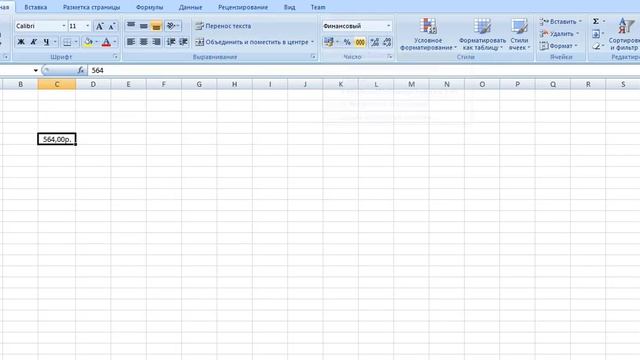Open underline style dropdown arrow
640x360 pixels.
click(x=55, y=42)
